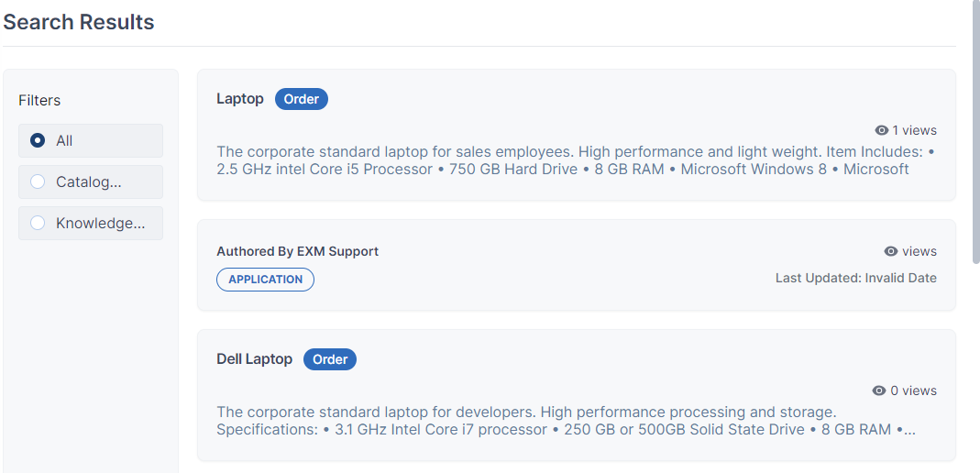Click the Order badge next to Dell Laptop
Screen dimensions: 980x473
coord(330,359)
